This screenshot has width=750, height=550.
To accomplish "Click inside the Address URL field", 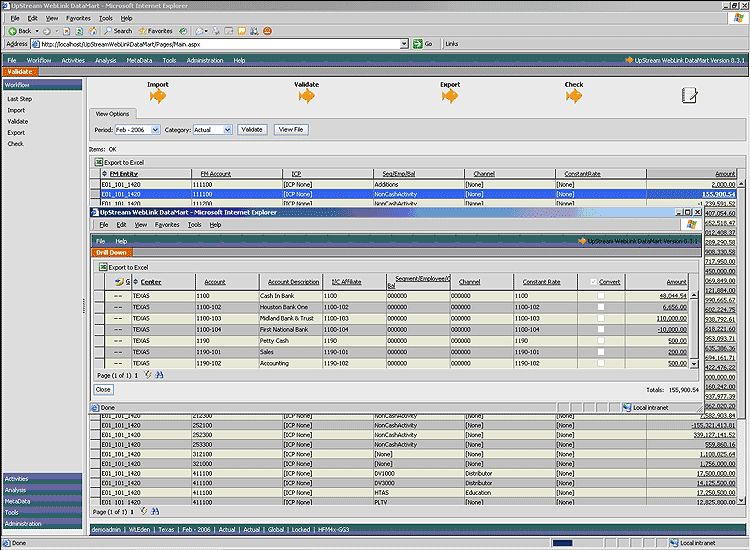I will click(x=219, y=44).
